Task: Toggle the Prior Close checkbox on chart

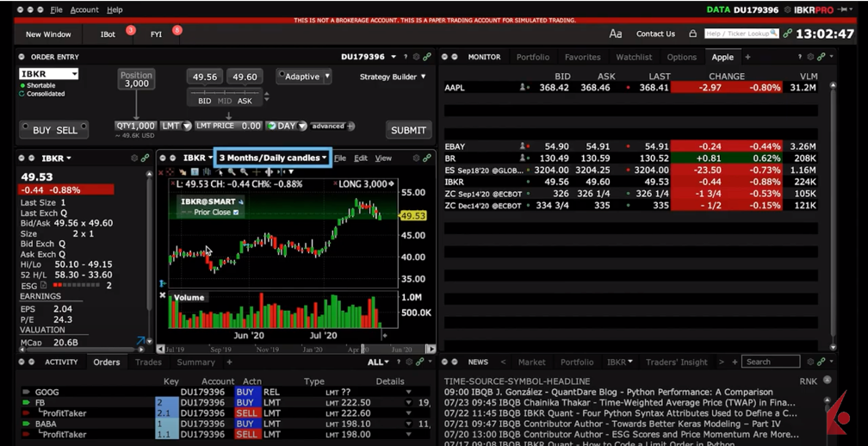Action: click(x=235, y=212)
